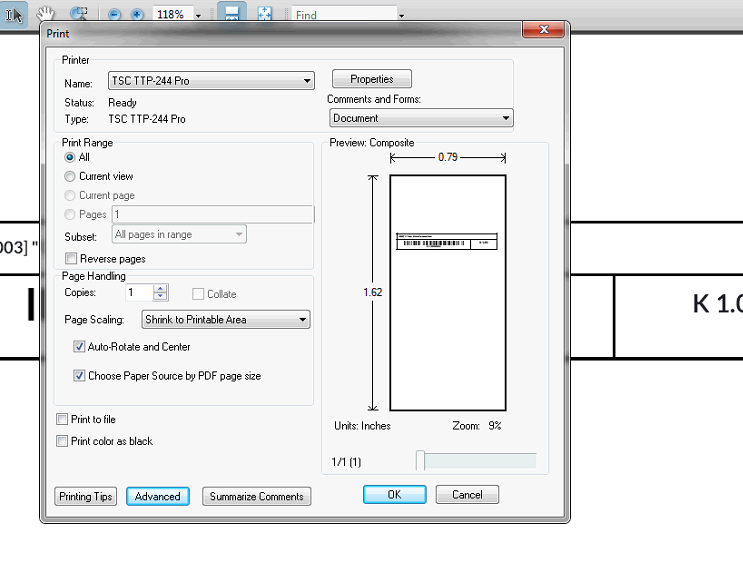Click the 'Units: Inches' label
Screen dimensions: 743x563
coord(362,426)
